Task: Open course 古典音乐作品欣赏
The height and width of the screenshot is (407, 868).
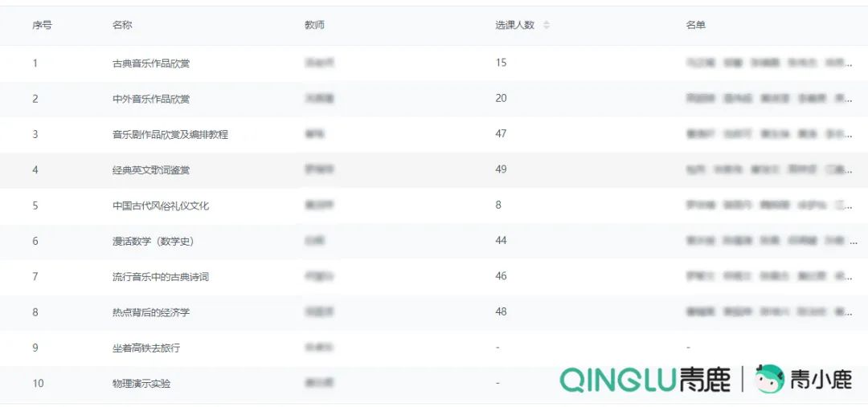Action: [151, 63]
